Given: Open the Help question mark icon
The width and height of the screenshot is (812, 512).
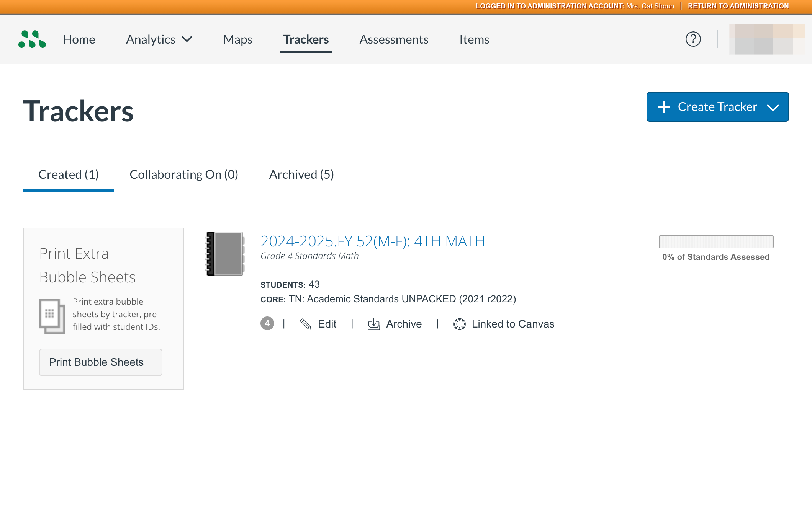Looking at the screenshot, I should tap(693, 39).
